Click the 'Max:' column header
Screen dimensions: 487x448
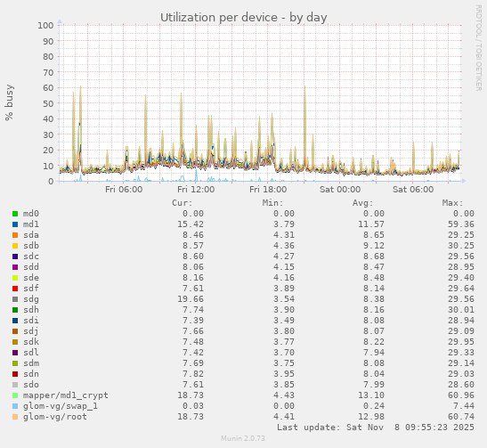coord(453,203)
